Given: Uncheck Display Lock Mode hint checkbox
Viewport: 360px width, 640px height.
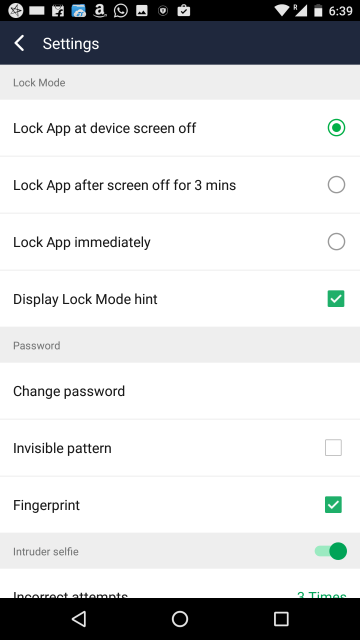Looking at the screenshot, I should pyautogui.click(x=336, y=299).
